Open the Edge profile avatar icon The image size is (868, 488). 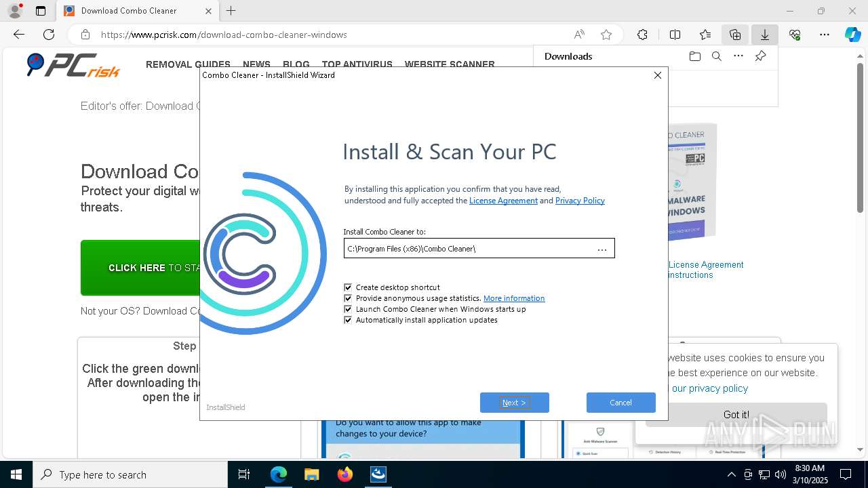pyautogui.click(x=14, y=11)
